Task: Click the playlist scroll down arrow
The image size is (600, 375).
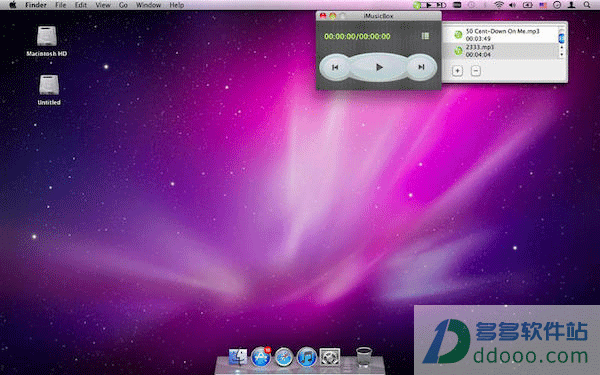Action: 562,54
